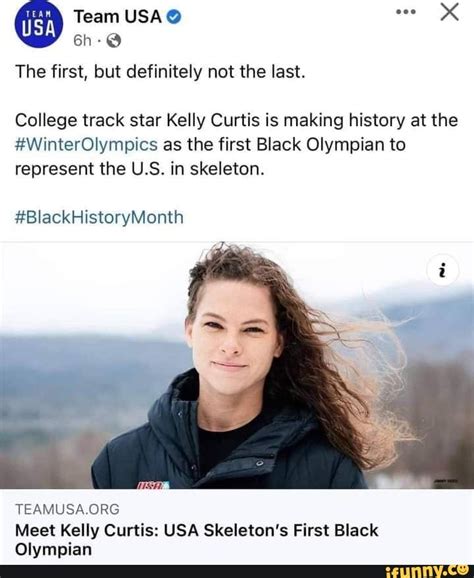Click the 'represent the U.S. in skeleton' line
The height and width of the screenshot is (578, 474).
[x=140, y=169]
